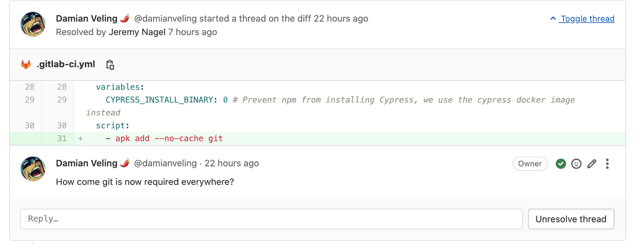644x245 pixels.
Task: Click Damian Veling's avatar beside the comment
Action: point(33,169)
